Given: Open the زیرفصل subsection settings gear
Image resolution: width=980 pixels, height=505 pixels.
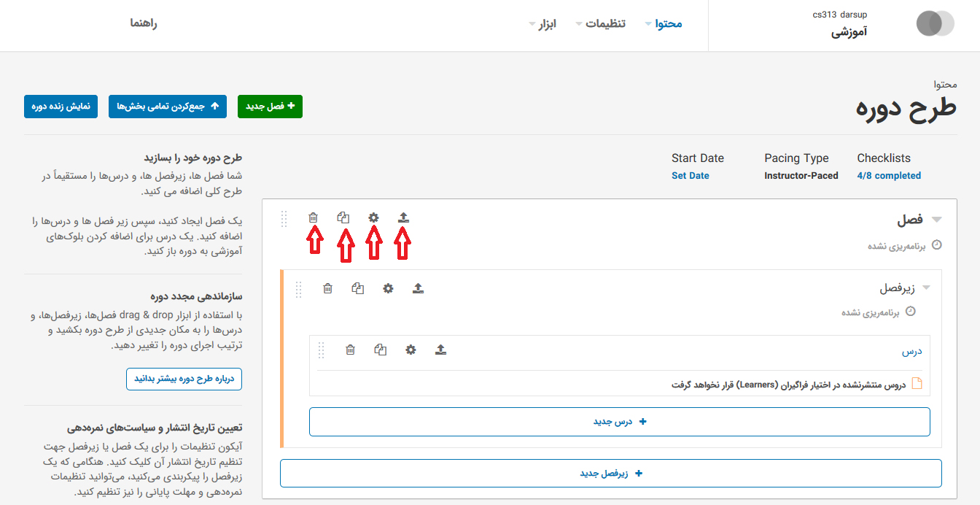Looking at the screenshot, I should coord(388,288).
